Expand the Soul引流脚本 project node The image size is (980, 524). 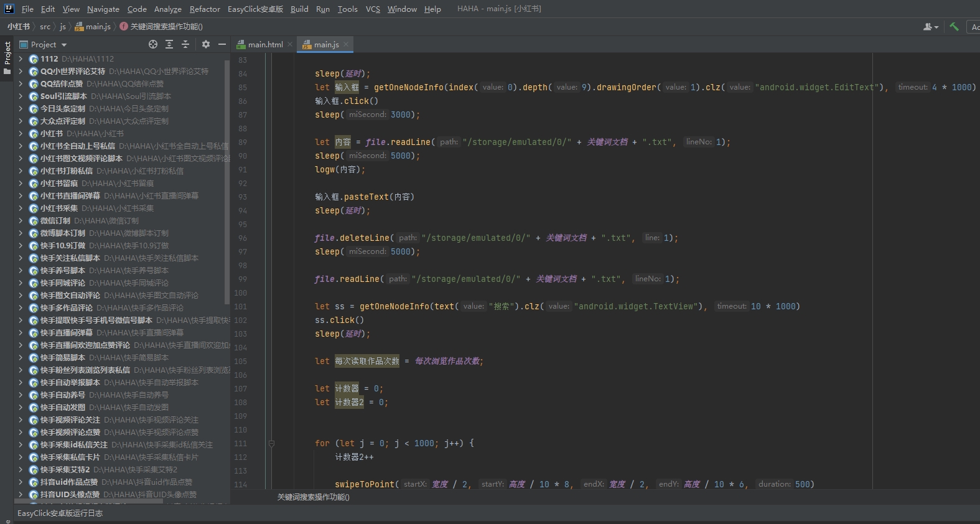21,96
